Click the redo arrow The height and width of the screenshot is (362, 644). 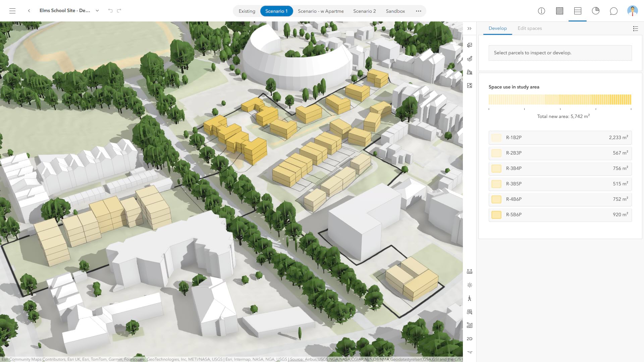[x=119, y=11]
